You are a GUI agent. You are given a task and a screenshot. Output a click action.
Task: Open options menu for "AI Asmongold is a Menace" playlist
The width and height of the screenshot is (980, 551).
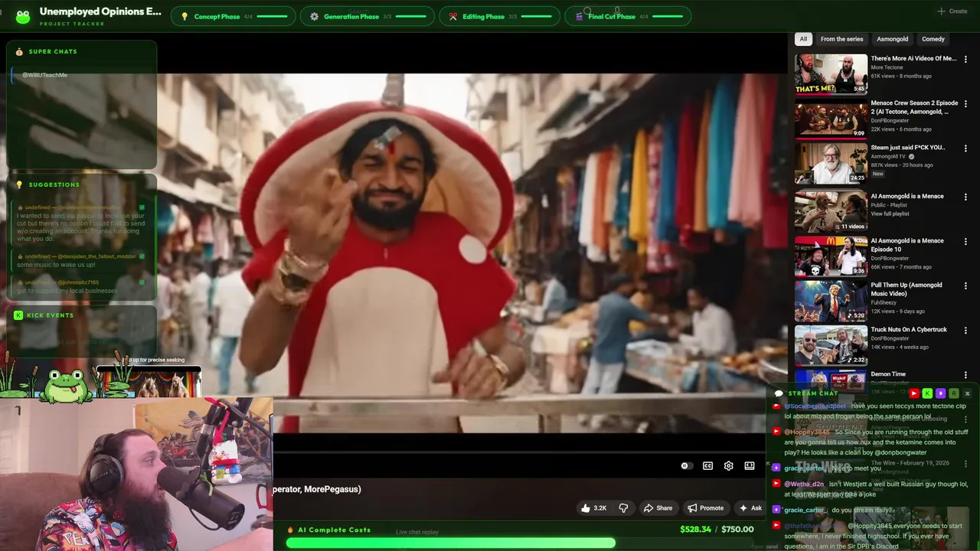[965, 197]
